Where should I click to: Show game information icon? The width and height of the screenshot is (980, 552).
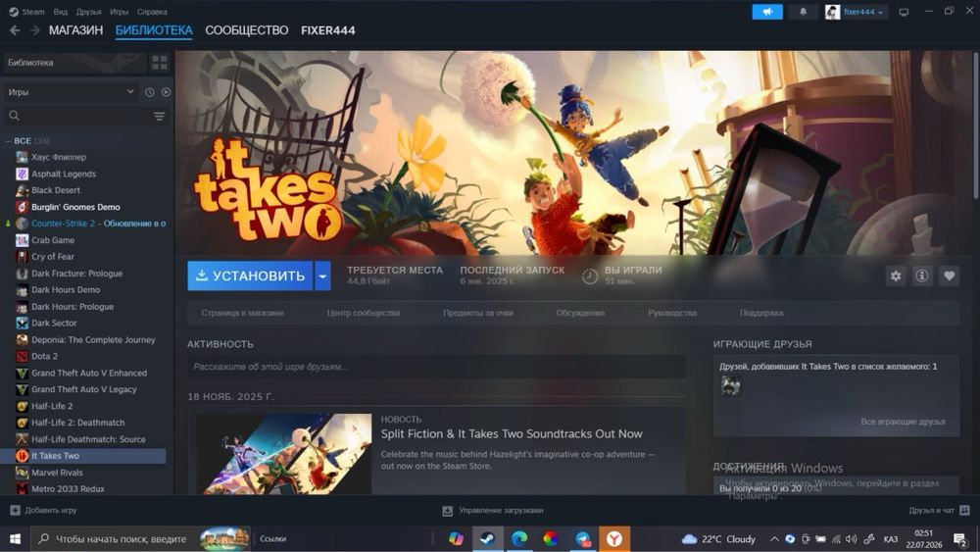point(922,276)
